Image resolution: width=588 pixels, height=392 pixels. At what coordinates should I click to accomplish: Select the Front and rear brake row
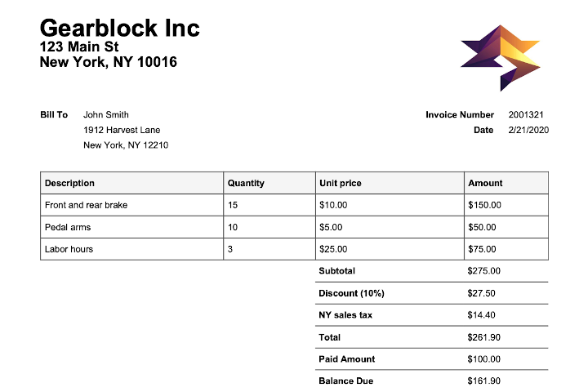[x=294, y=205]
